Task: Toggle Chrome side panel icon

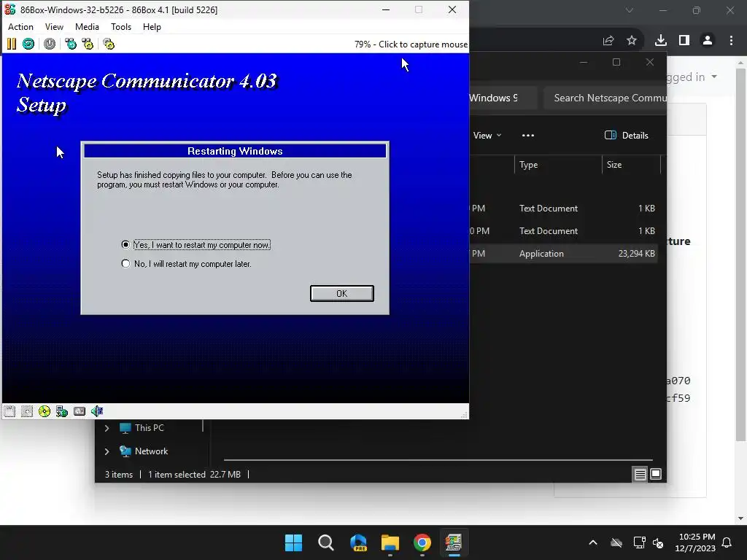Action: [x=684, y=41]
